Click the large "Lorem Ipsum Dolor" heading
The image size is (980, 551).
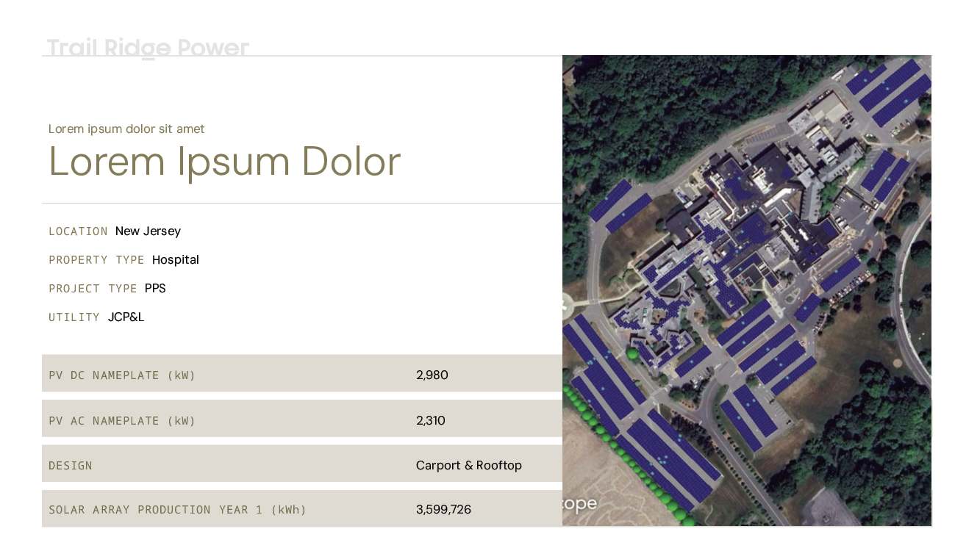tap(224, 162)
